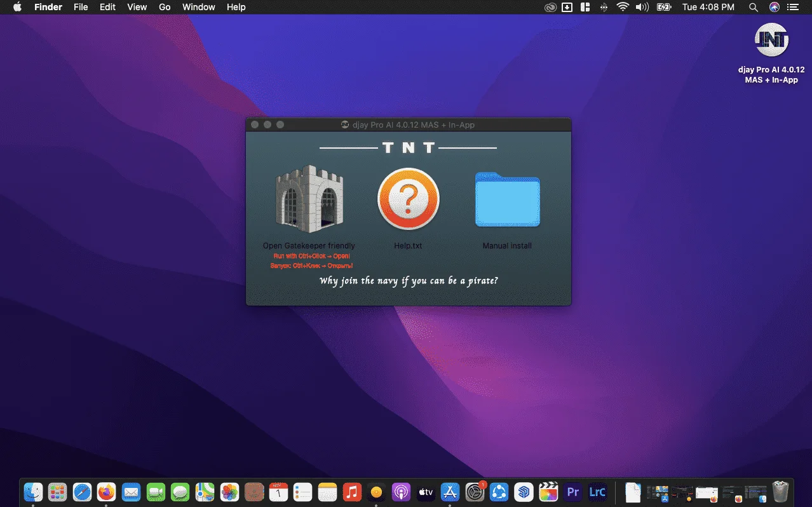
Task: Close the djay Pro AI window
Action: pos(255,125)
